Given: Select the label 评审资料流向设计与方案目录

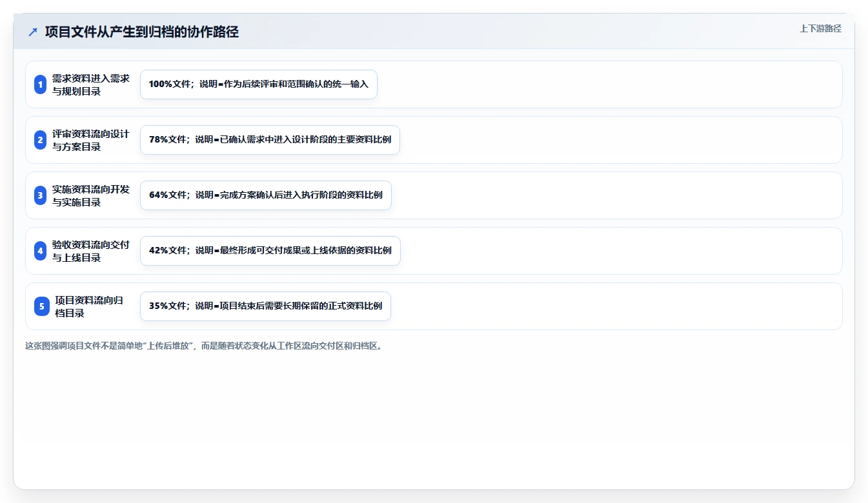Looking at the screenshot, I should click(91, 140).
